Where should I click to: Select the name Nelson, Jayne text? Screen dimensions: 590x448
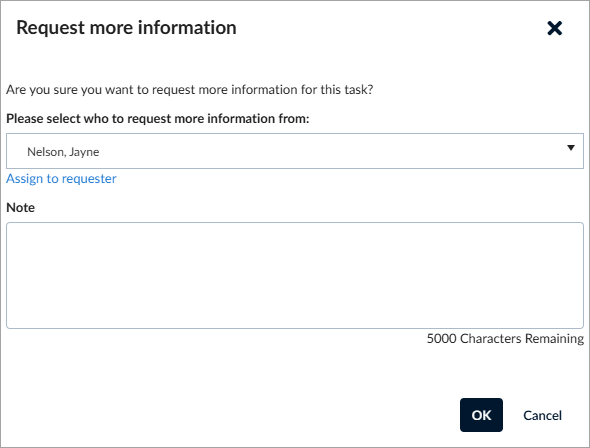click(63, 152)
